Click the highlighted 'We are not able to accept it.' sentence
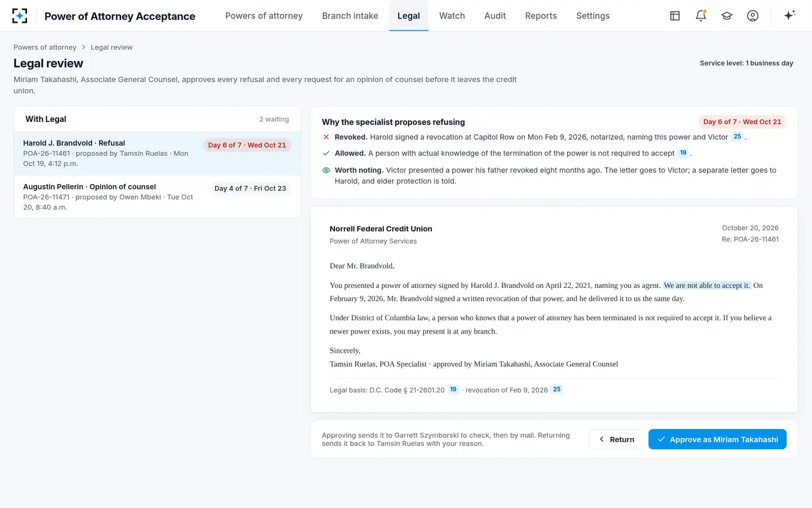 (x=707, y=286)
